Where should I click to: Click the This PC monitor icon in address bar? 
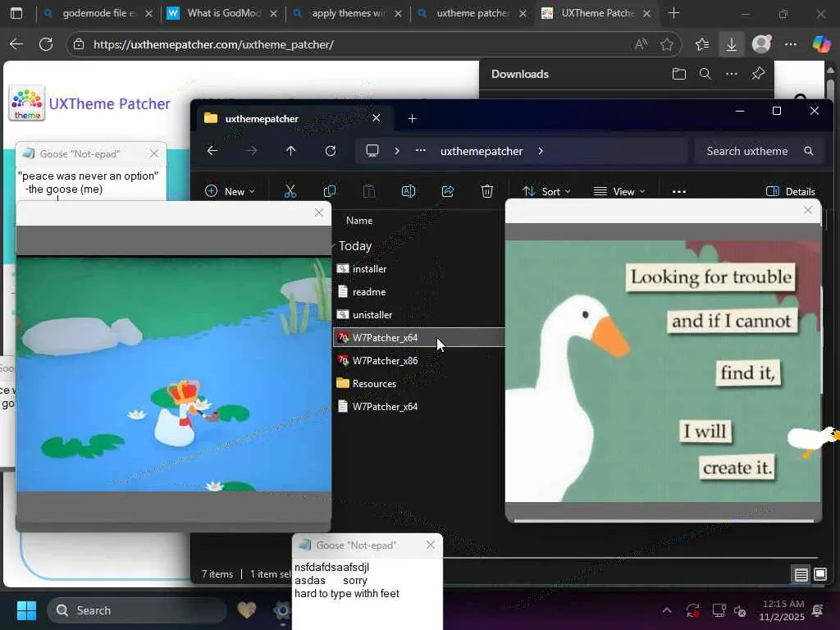click(372, 151)
